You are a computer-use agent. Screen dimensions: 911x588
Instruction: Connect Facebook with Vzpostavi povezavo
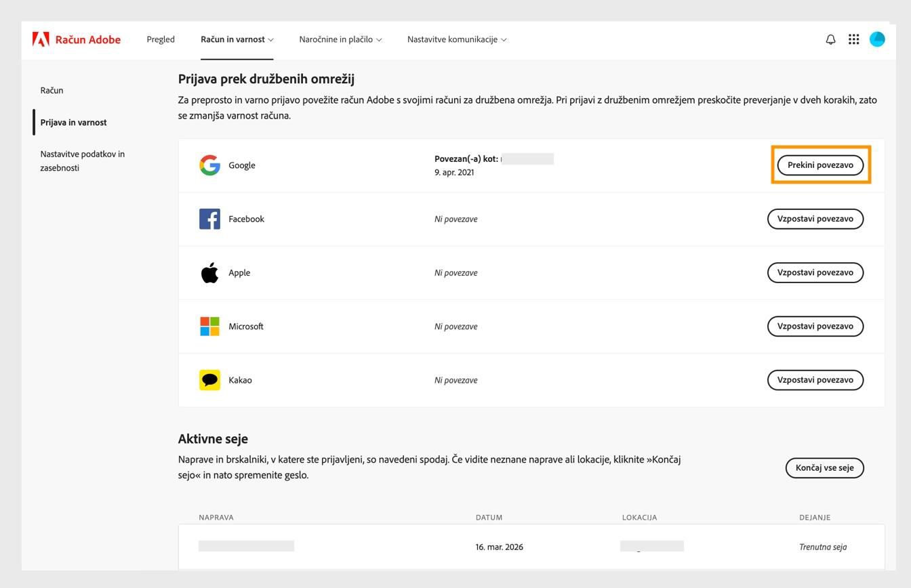coord(815,218)
